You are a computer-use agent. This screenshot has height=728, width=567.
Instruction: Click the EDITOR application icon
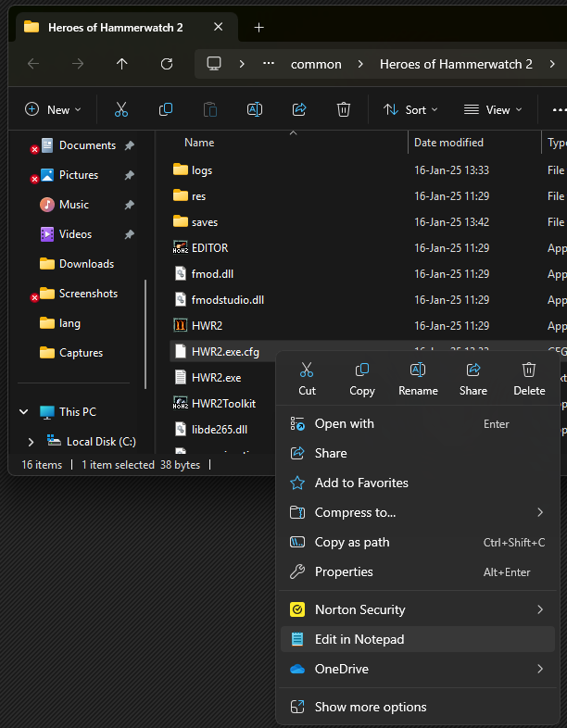(x=180, y=247)
